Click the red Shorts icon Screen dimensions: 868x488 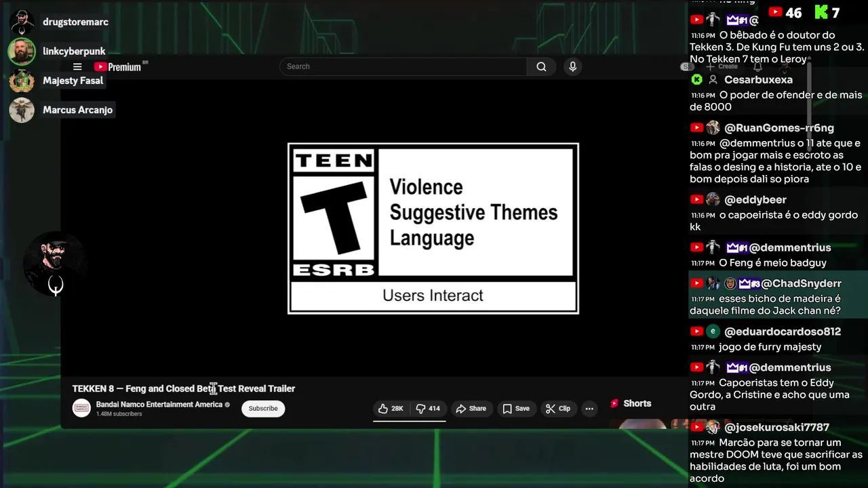point(614,403)
